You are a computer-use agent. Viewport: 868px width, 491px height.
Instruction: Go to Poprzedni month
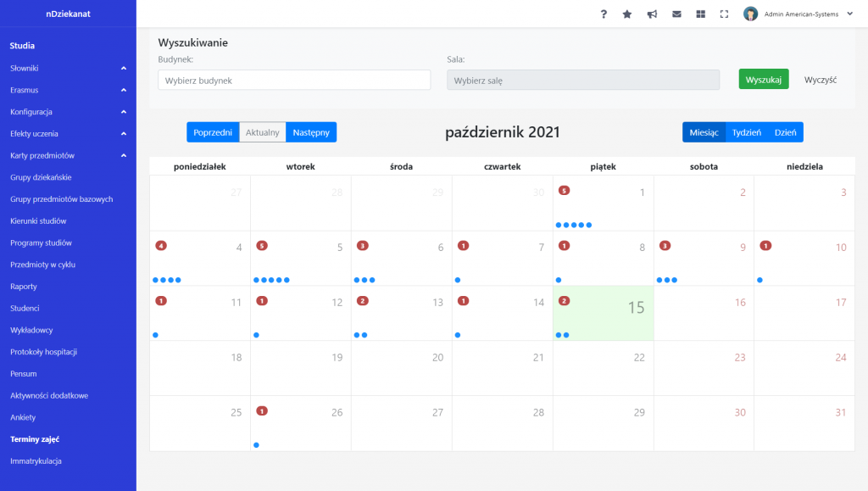213,132
